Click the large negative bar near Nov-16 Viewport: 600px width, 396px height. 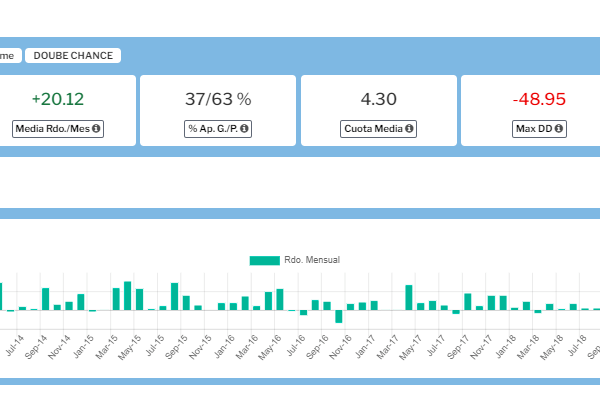point(339,316)
